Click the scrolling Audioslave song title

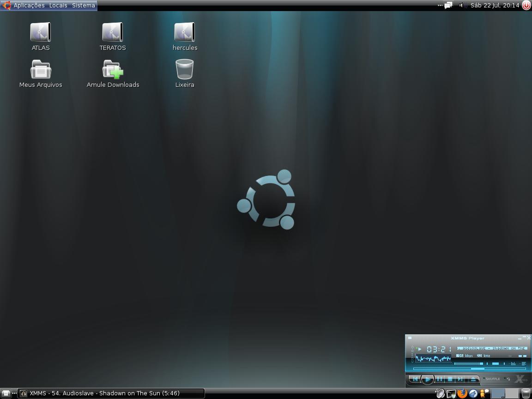coord(492,349)
